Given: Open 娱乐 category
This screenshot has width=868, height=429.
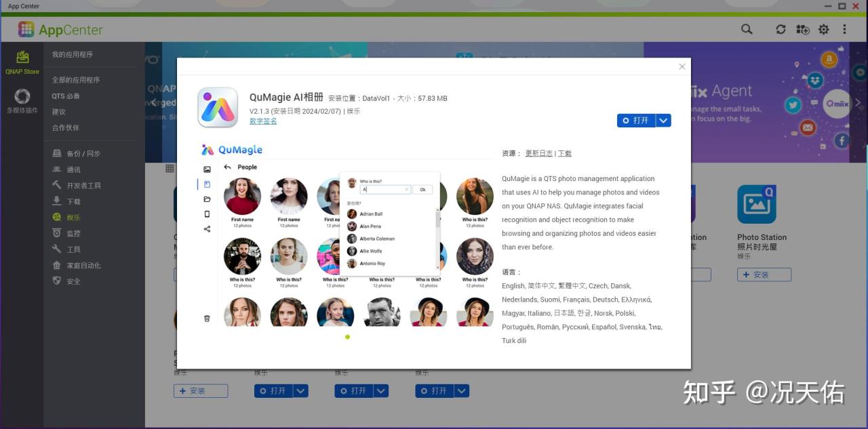Looking at the screenshot, I should [x=66, y=218].
